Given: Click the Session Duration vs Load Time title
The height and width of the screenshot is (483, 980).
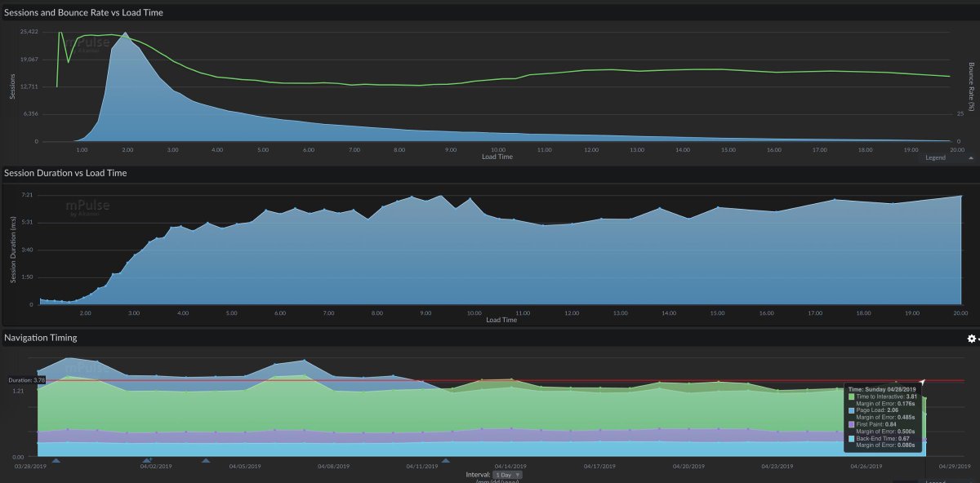Looking at the screenshot, I should [65, 173].
